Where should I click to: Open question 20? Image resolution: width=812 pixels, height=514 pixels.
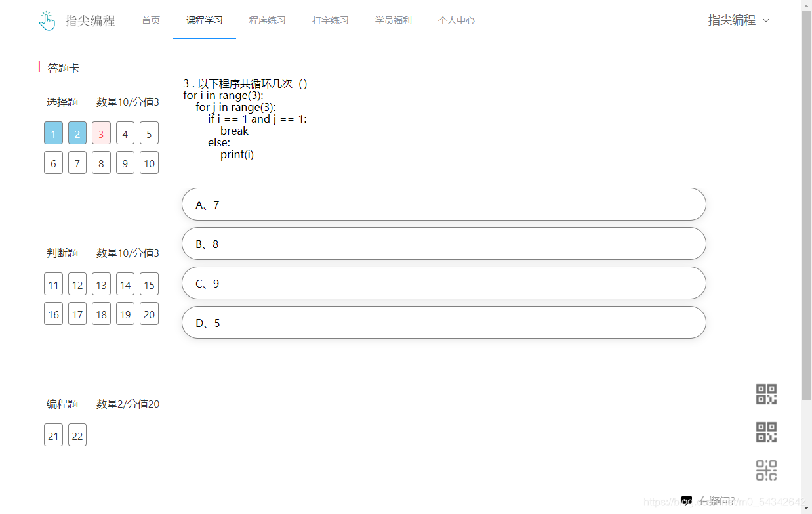tap(149, 314)
